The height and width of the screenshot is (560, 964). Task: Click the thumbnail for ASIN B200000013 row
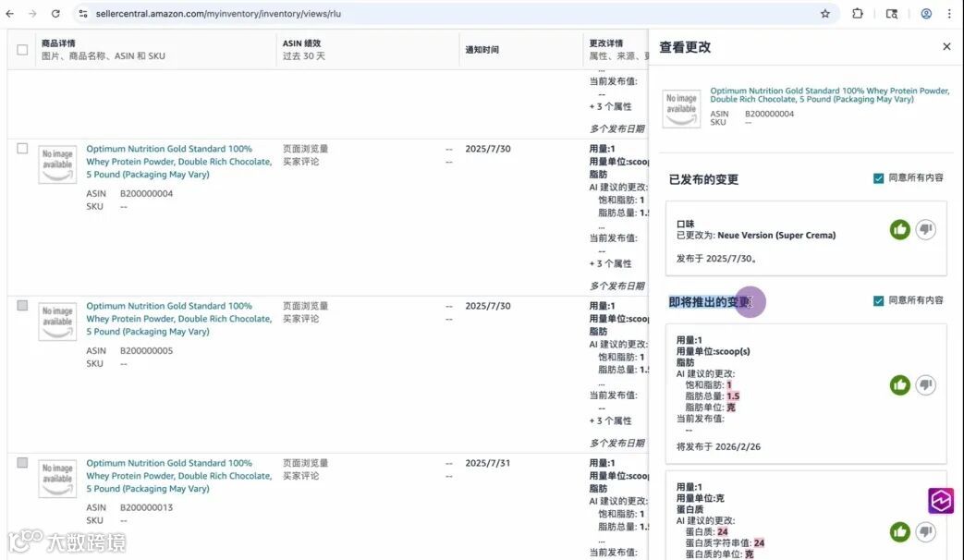point(57,479)
